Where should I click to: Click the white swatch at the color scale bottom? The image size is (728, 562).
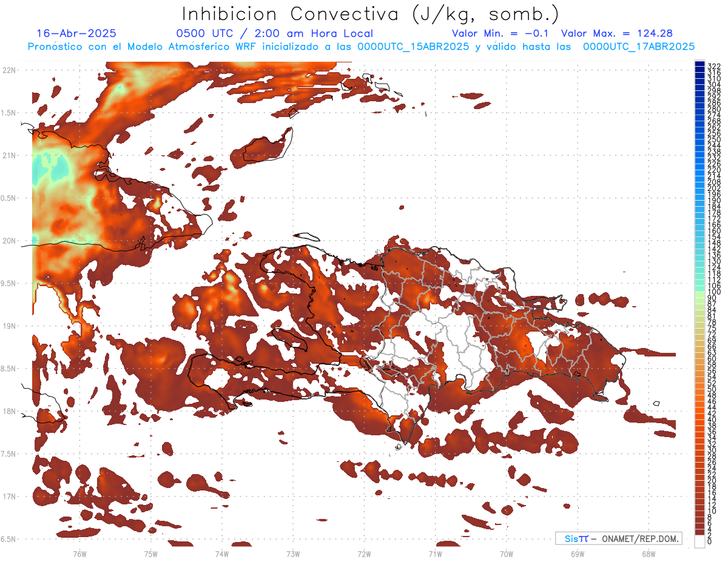coord(699,542)
